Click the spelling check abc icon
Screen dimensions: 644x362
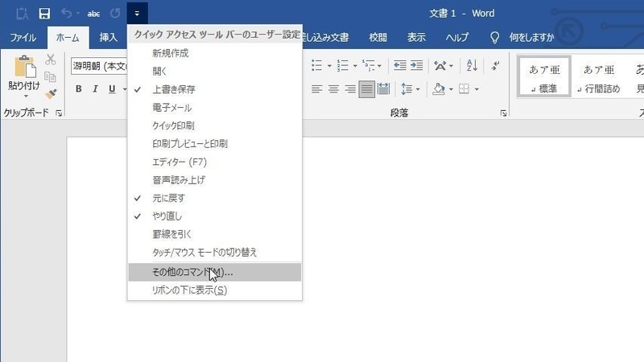93,14
